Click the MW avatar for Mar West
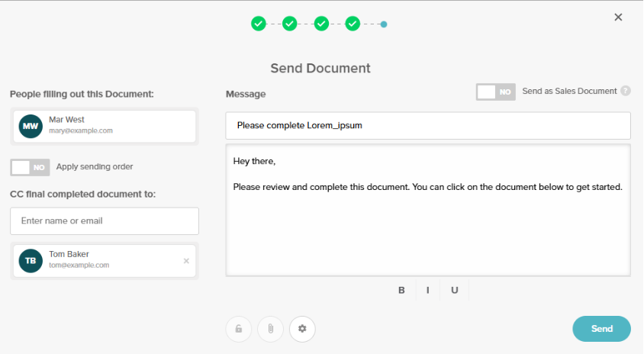Viewport: 644px width, 354px height. pos(31,126)
